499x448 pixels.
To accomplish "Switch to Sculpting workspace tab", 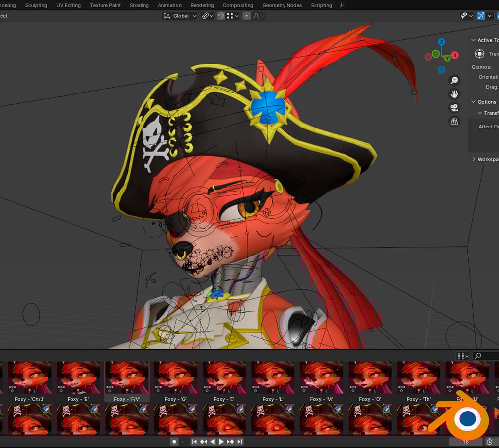I will tap(36, 5).
